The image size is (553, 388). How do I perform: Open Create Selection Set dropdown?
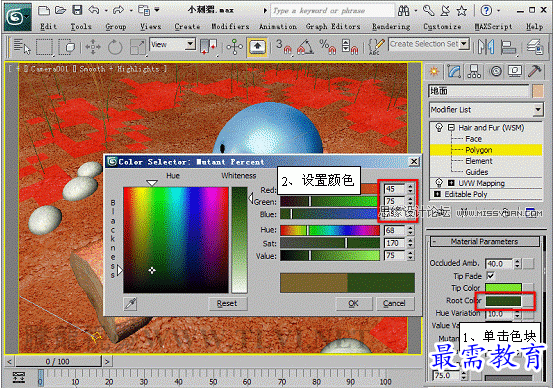[464, 44]
